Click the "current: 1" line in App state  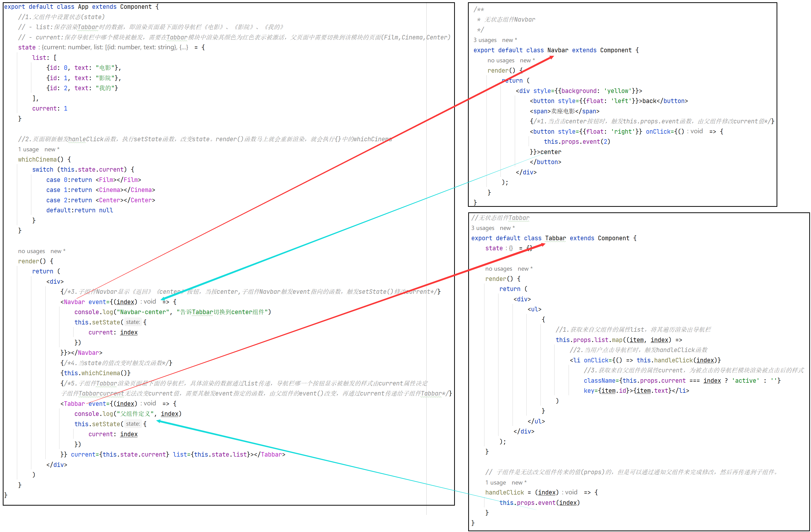[x=50, y=108]
